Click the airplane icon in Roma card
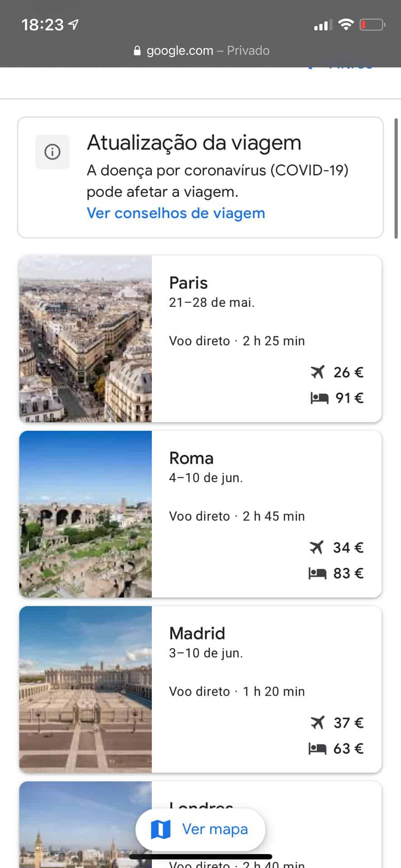Viewport: 401px width, 868px height. coord(317,547)
